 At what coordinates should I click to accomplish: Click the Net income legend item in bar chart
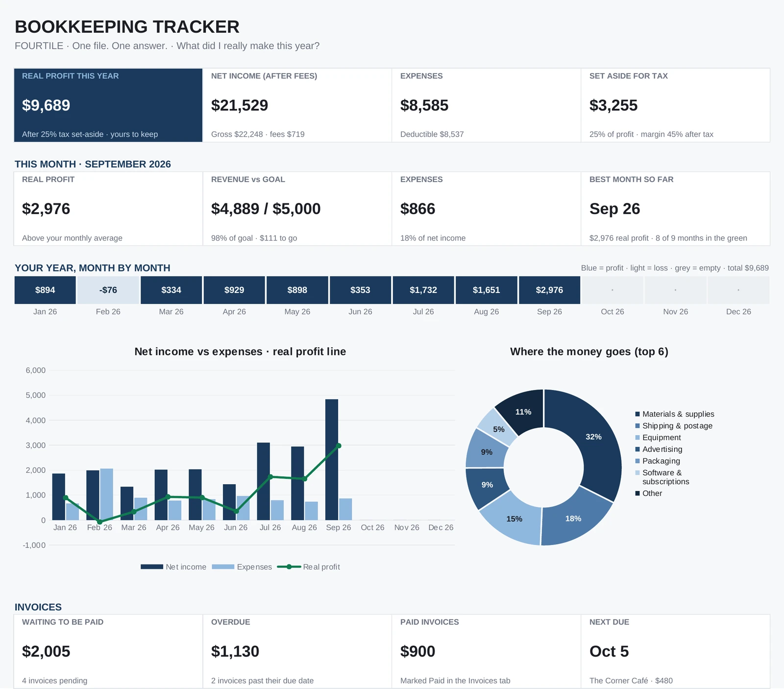[173, 567]
